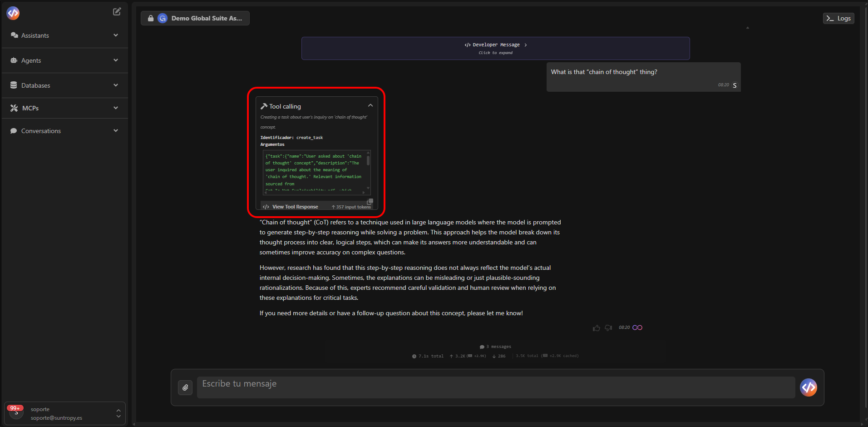This screenshot has height=427, width=868.
Task: Expand the Developer Message block
Action: (x=495, y=48)
